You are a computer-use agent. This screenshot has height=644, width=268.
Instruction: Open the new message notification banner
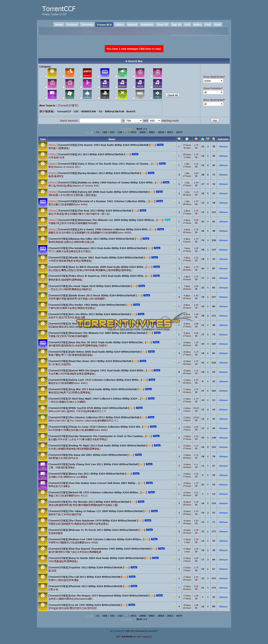tap(134, 49)
